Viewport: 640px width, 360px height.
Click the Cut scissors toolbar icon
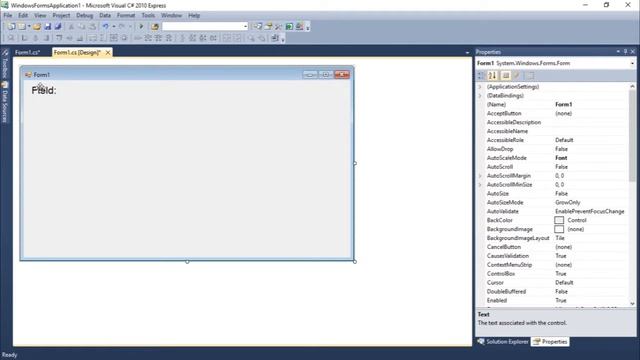point(71,27)
